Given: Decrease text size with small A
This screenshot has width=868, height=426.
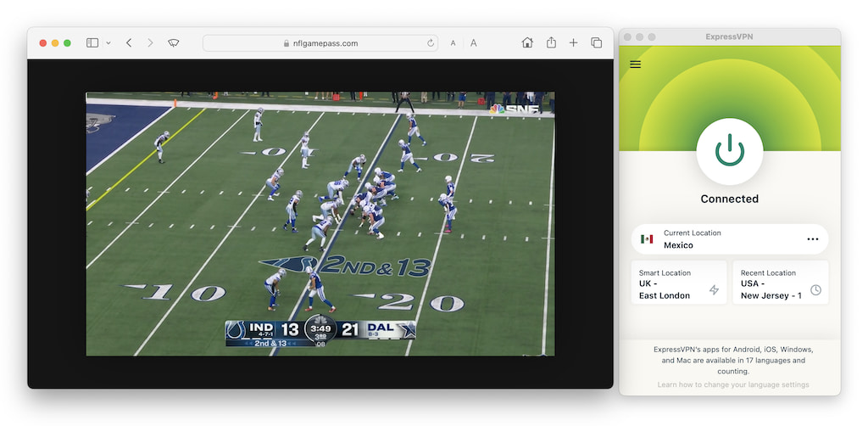Looking at the screenshot, I should coord(453,43).
